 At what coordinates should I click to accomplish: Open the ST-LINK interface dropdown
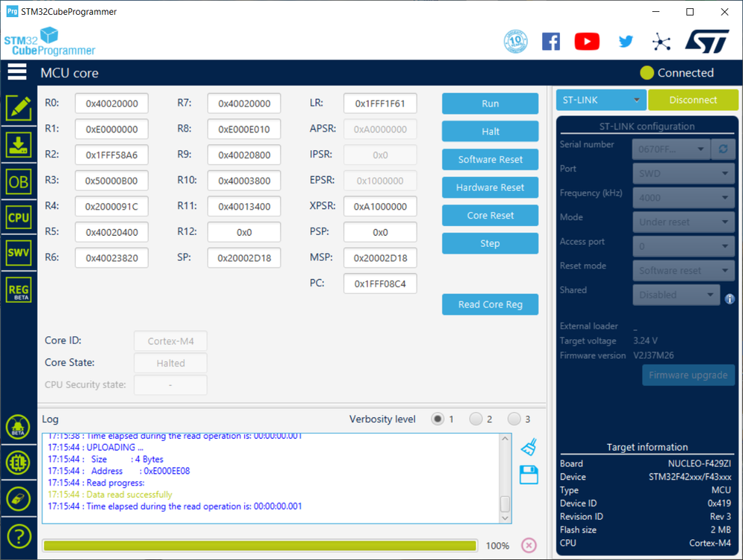click(601, 100)
